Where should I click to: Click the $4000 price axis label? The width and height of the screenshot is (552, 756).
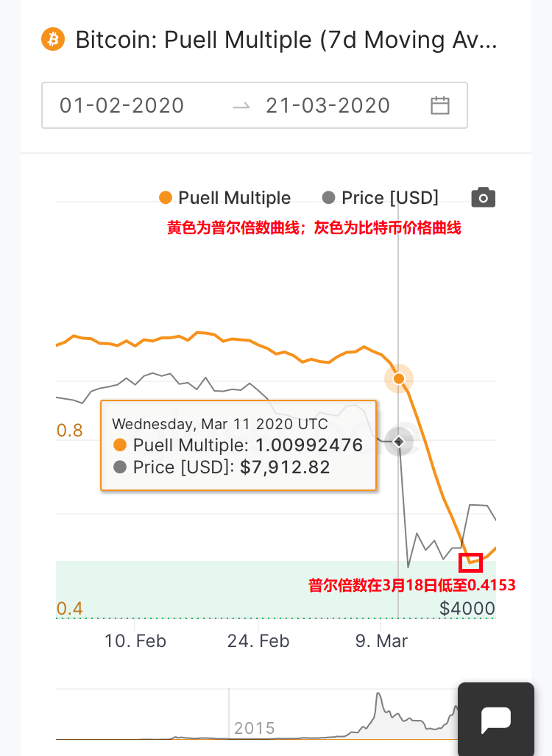(467, 609)
